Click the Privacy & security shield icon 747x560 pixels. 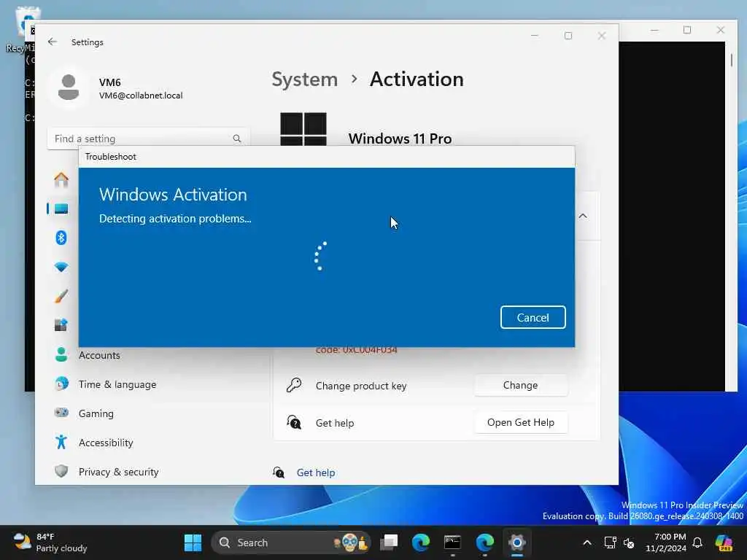61,471
